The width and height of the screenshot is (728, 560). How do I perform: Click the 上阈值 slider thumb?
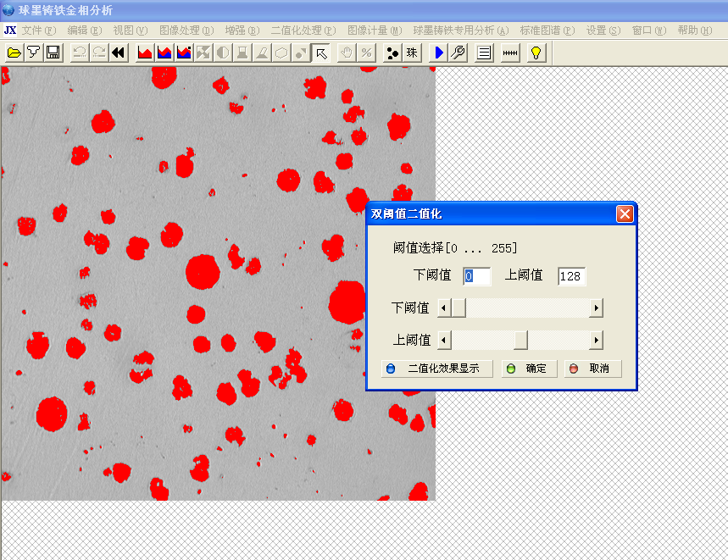(520, 340)
